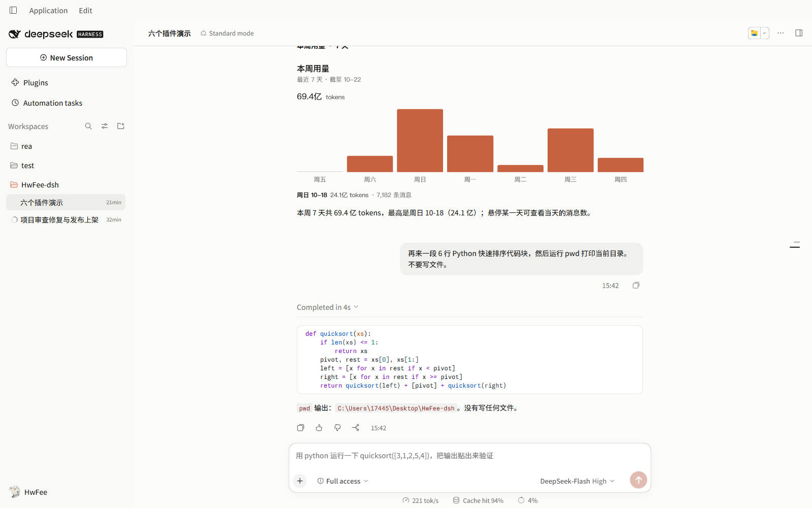Open the Plugins page
812x508 pixels.
(36, 83)
